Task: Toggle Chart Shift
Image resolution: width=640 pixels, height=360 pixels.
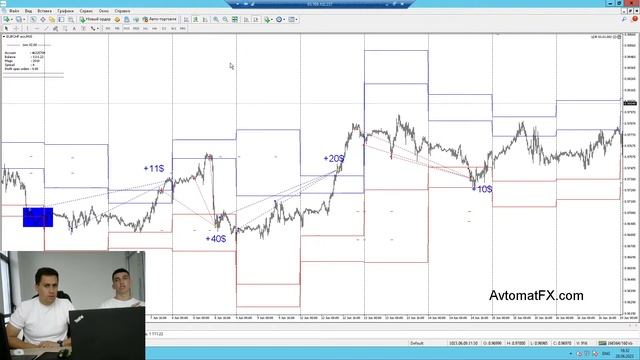Action: (x=256, y=19)
